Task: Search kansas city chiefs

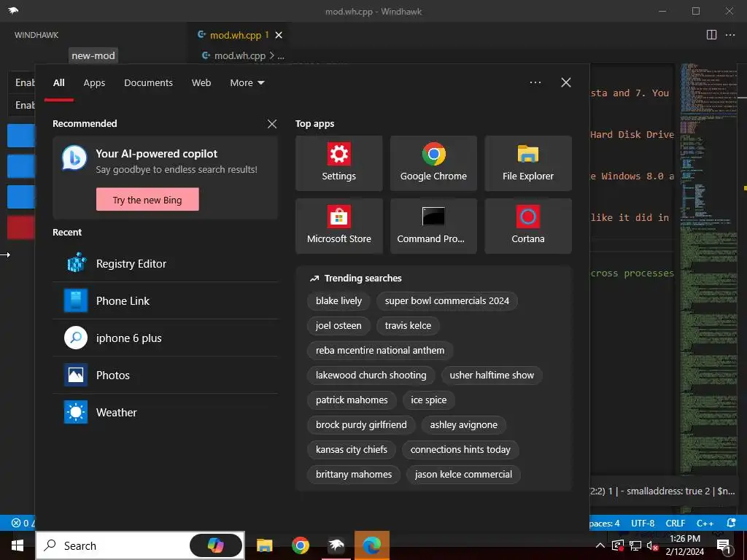Action: coord(351,449)
